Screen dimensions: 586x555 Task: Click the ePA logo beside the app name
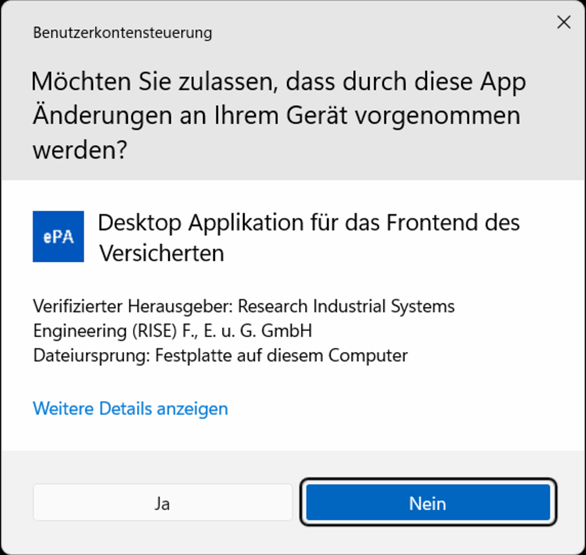click(x=58, y=237)
